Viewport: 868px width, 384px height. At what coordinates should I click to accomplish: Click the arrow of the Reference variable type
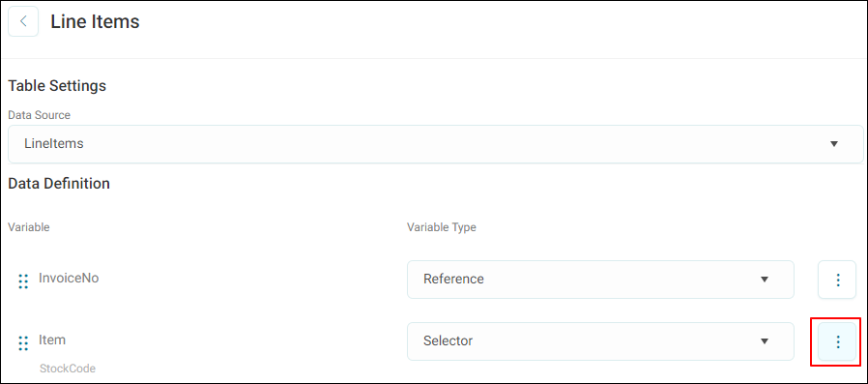(x=765, y=280)
